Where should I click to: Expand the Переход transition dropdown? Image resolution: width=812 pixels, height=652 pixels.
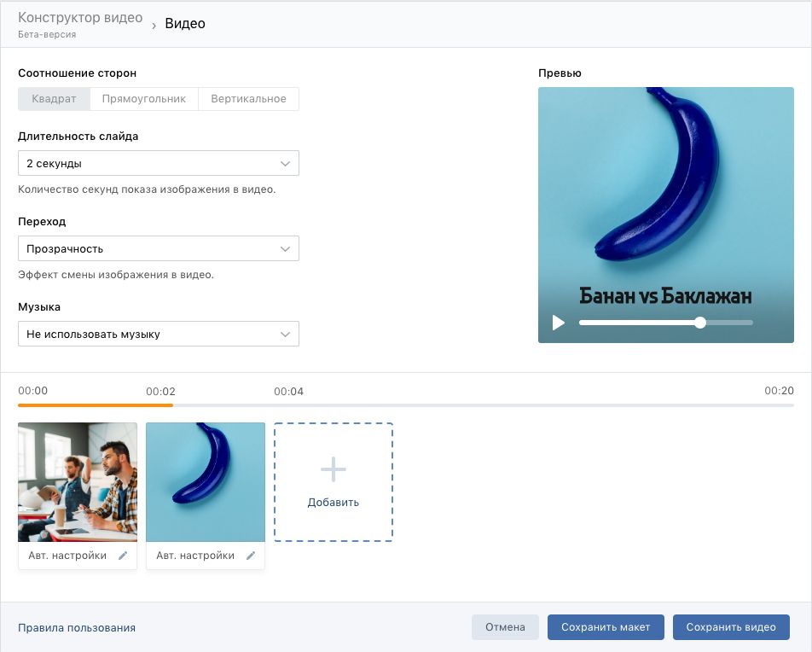click(x=159, y=249)
